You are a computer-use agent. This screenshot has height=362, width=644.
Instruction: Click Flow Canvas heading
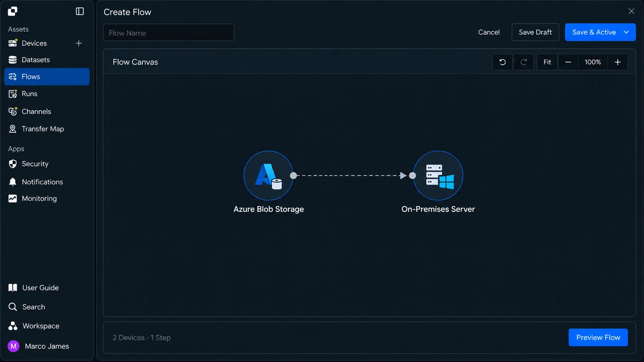pos(135,62)
